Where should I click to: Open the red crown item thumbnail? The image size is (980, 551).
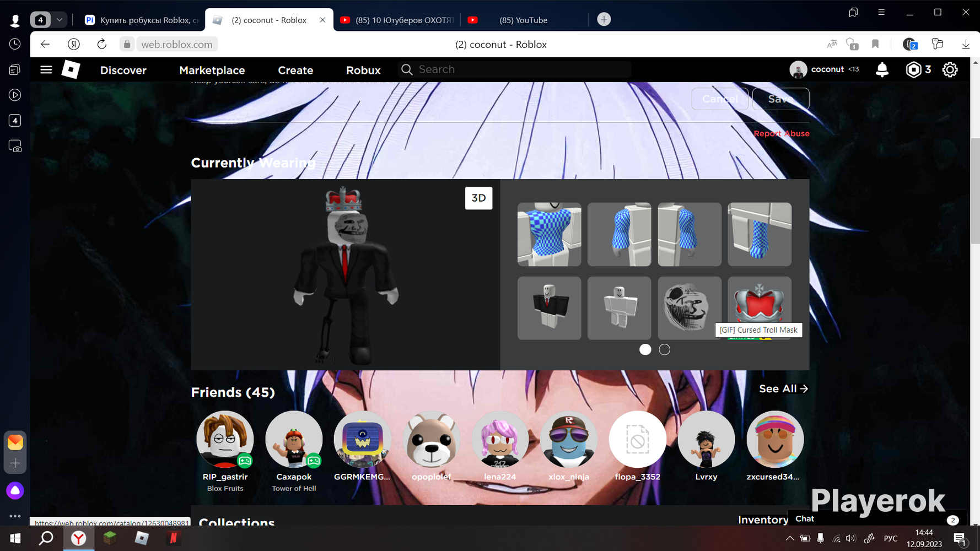pos(760,300)
